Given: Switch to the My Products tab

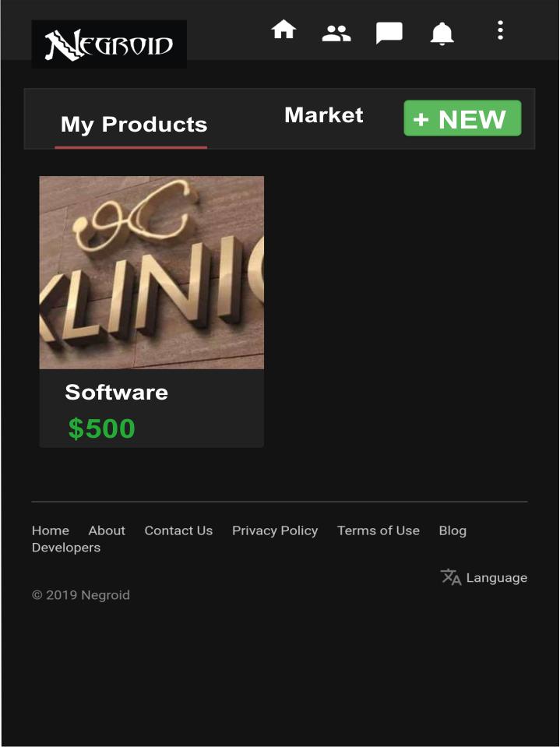Looking at the screenshot, I should click(x=134, y=125).
